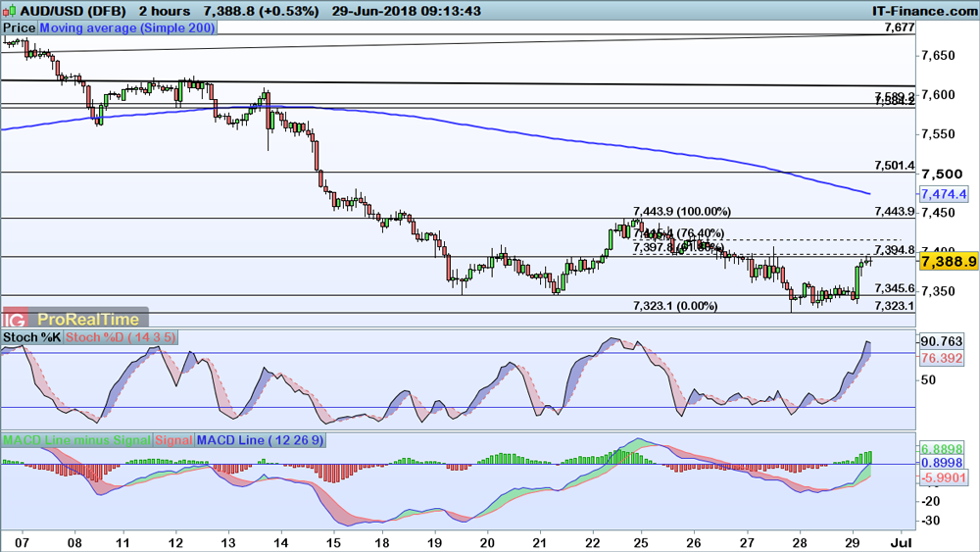980x552 pixels.
Task: Click the yellow 7,388.9 current price tag
Action: tap(949, 262)
